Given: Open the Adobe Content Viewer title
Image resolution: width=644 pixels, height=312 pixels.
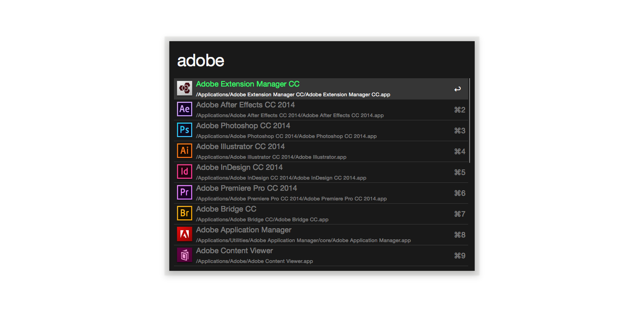Looking at the screenshot, I should click(x=235, y=251).
